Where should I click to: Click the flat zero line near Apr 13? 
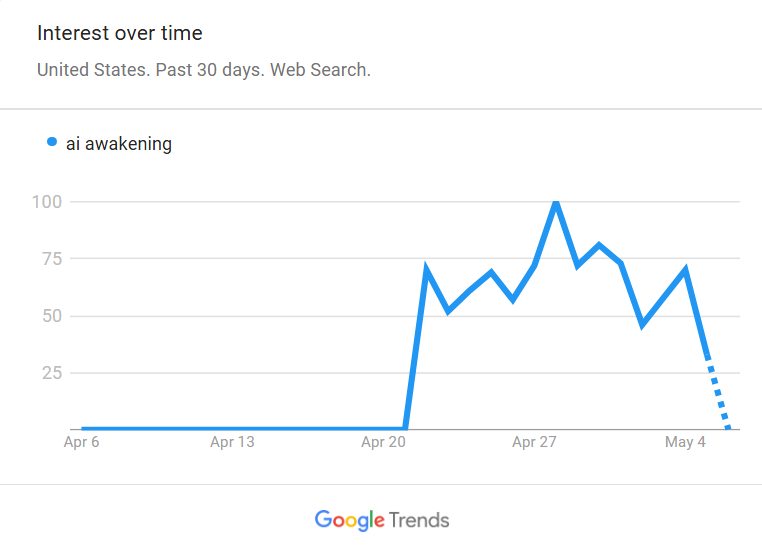click(x=232, y=428)
